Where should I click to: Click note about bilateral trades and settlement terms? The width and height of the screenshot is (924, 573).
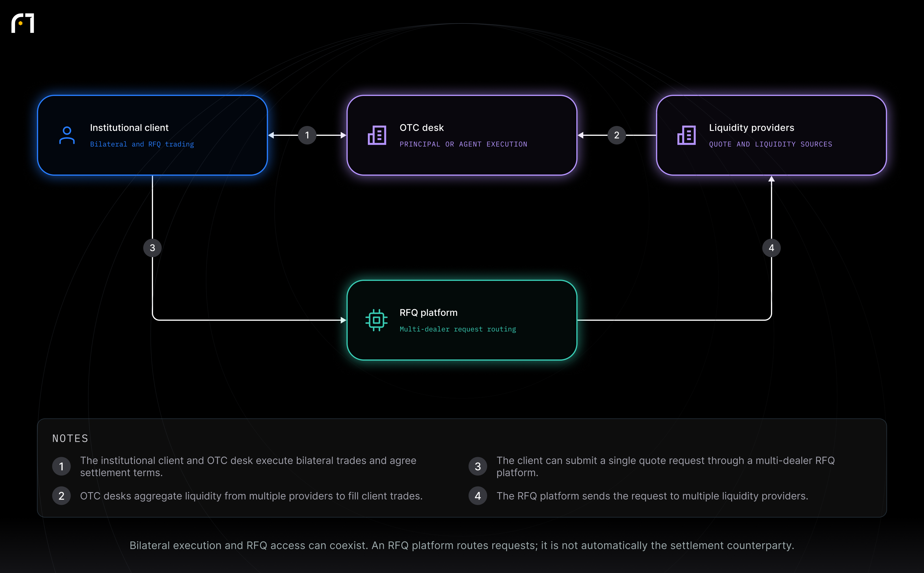(248, 466)
